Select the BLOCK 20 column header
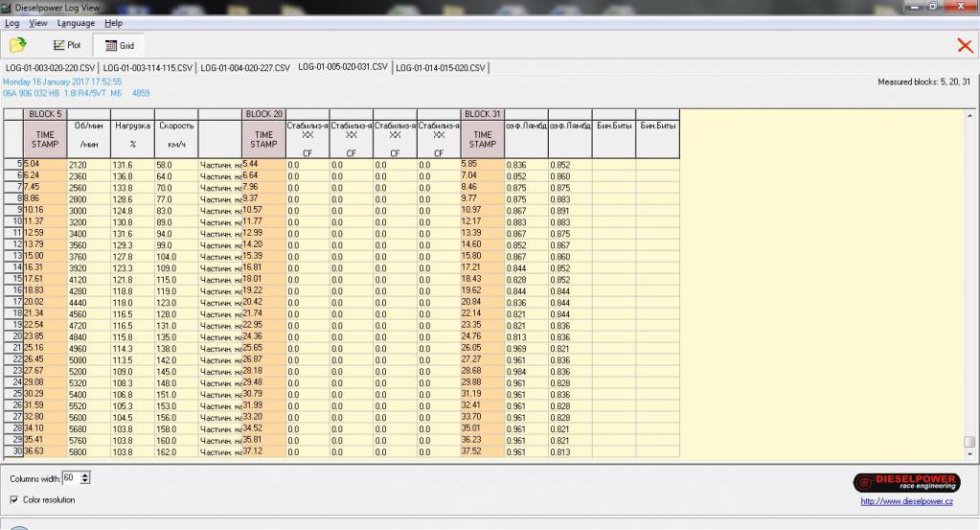The image size is (980, 530). 263,114
